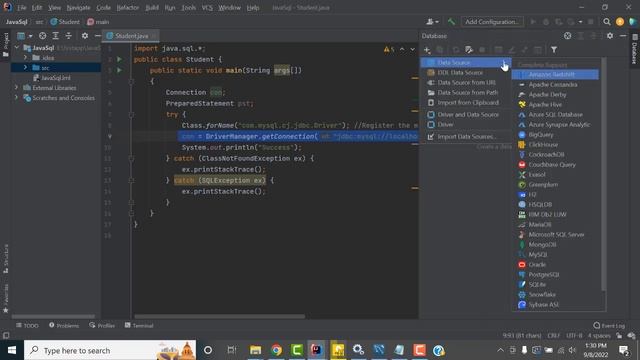Choose Snowflake data source
Screen dimensions: 640x360
(x=555, y=295)
